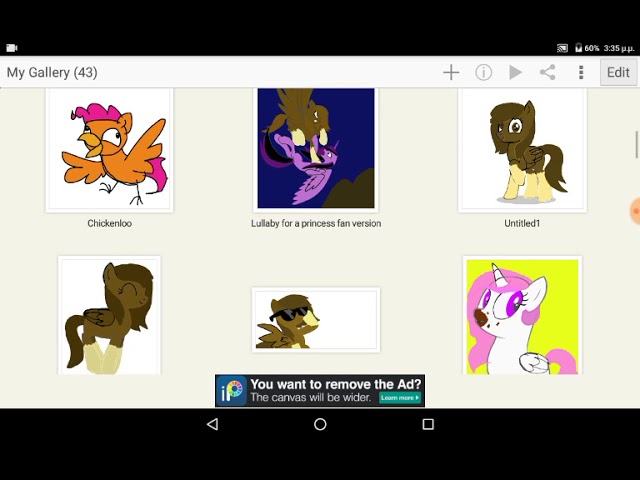Tap the cast icon in the status bar

pyautogui.click(x=562, y=48)
